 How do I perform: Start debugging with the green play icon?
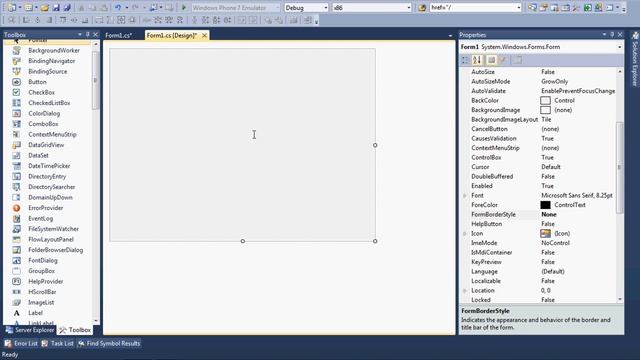[x=184, y=8]
